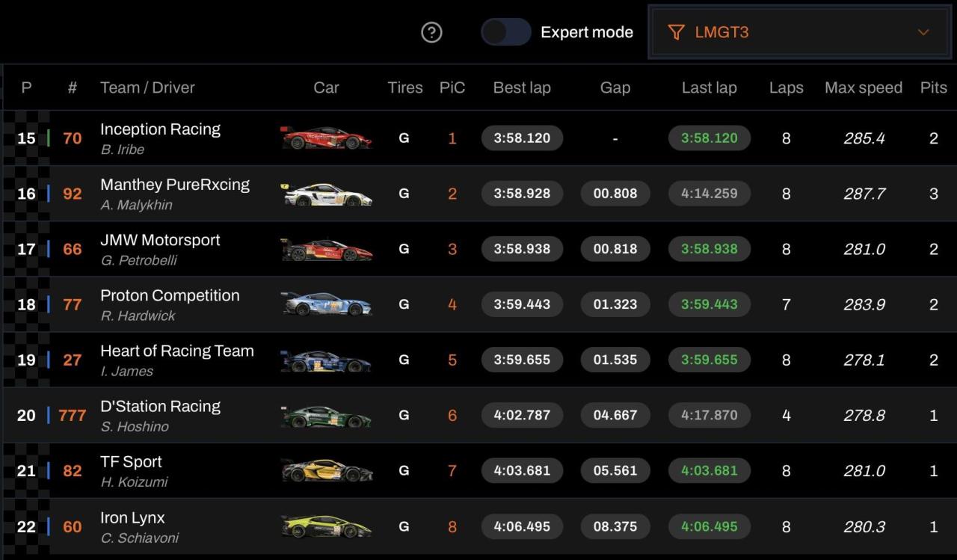Screen dimensions: 957x560
Task: Click the TF Sport car icon
Action: 326,470
